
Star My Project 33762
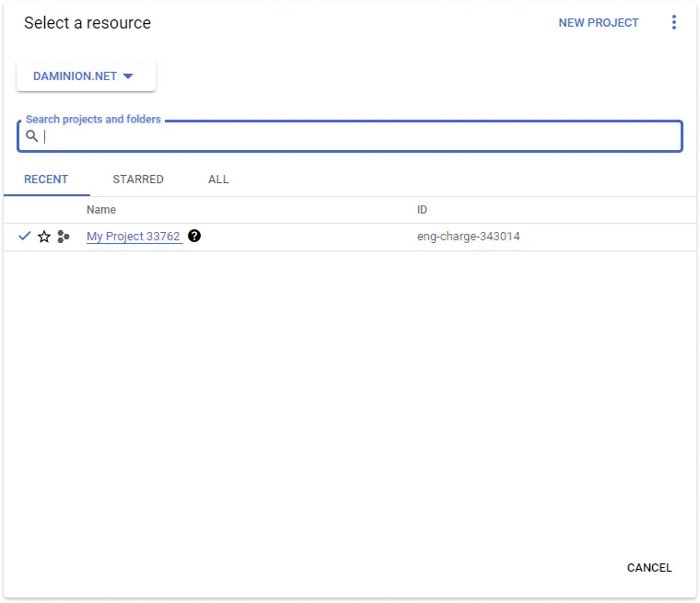pyautogui.click(x=44, y=237)
